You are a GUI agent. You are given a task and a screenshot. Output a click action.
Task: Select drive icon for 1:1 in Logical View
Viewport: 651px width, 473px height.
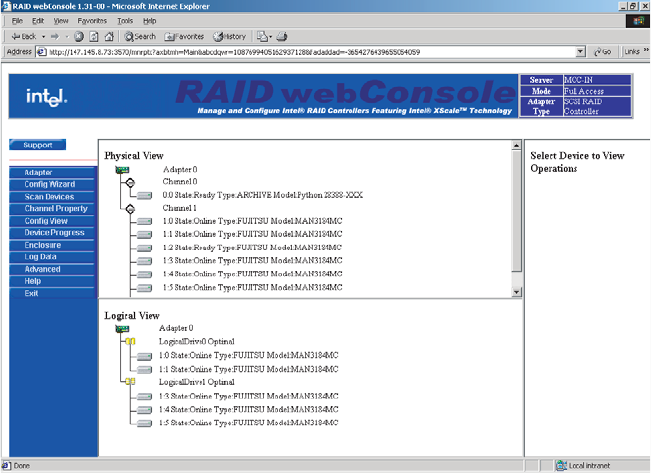coord(144,369)
